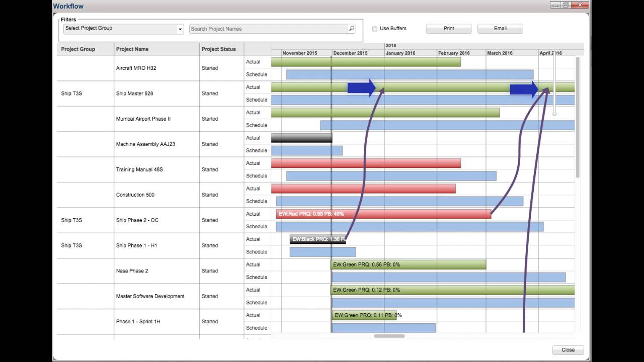
Task: Select Phase 1 - Sprint 1H project name
Action: pyautogui.click(x=138, y=321)
